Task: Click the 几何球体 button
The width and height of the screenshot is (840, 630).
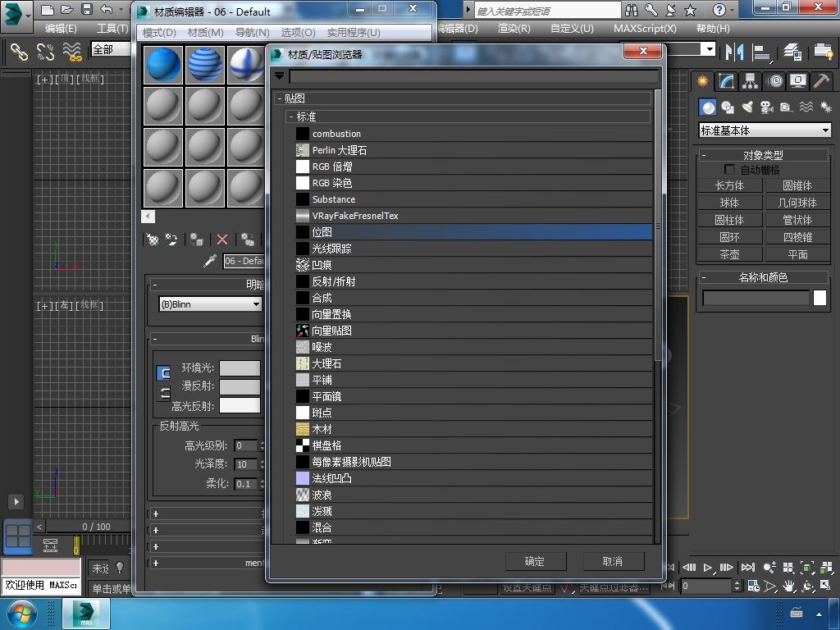Action: (x=797, y=203)
